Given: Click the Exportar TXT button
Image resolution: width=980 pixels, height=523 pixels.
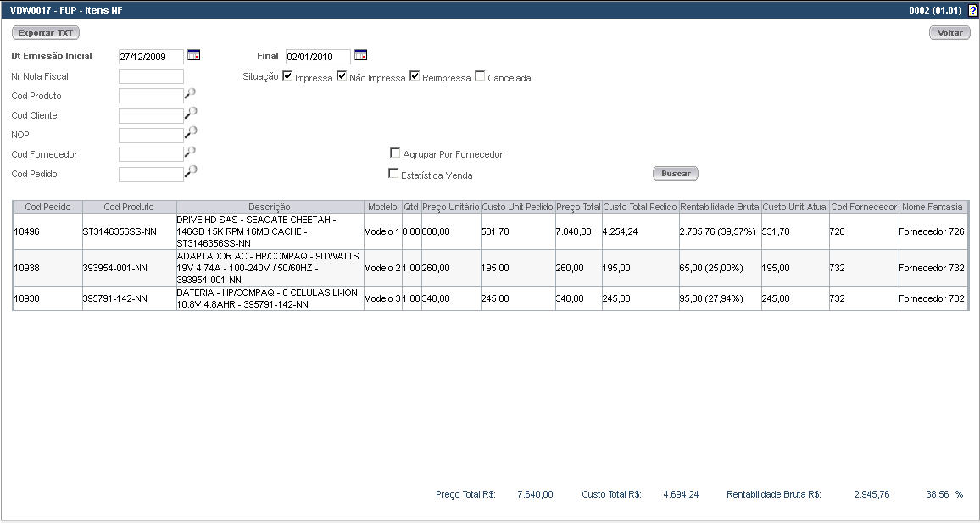Looking at the screenshot, I should pos(45,33).
